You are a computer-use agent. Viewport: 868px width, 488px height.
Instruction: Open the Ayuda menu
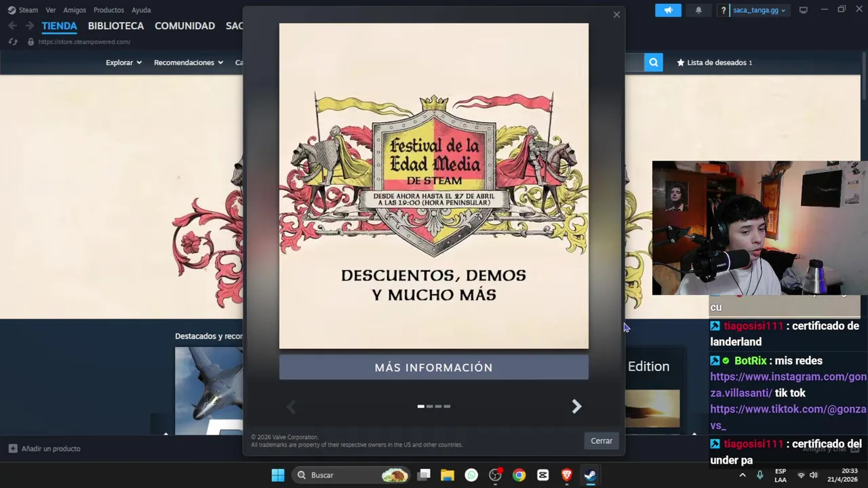[141, 10]
